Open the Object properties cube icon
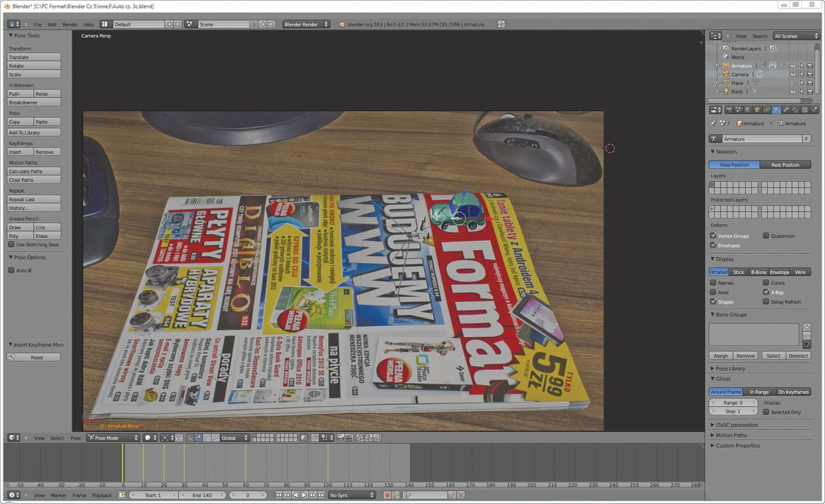 tap(757, 110)
